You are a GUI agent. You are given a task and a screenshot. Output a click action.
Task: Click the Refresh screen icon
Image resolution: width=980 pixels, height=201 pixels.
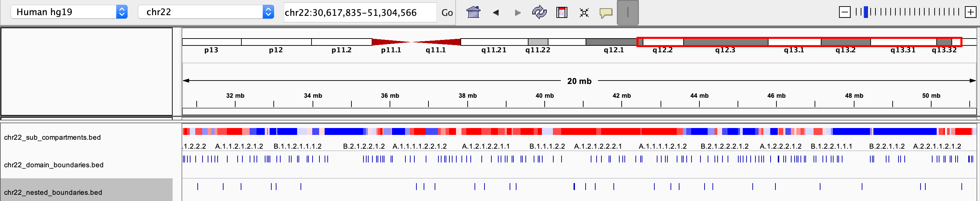coord(539,12)
